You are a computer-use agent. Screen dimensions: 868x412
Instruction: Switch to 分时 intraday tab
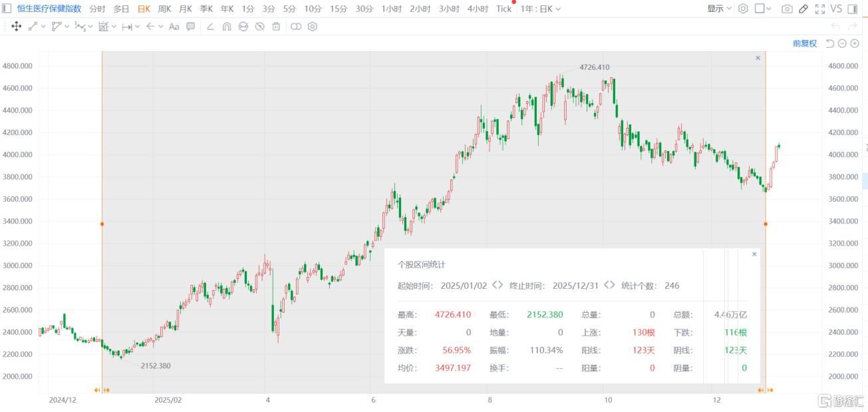[97, 9]
